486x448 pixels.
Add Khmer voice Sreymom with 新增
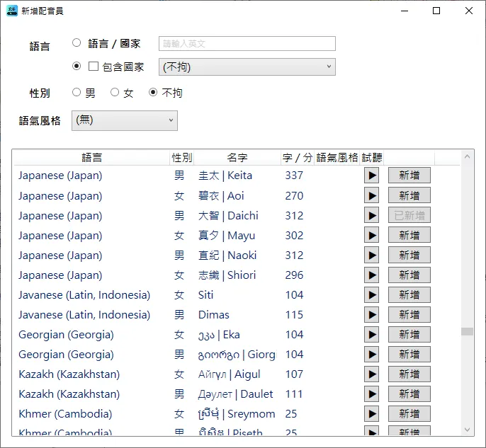(x=409, y=413)
